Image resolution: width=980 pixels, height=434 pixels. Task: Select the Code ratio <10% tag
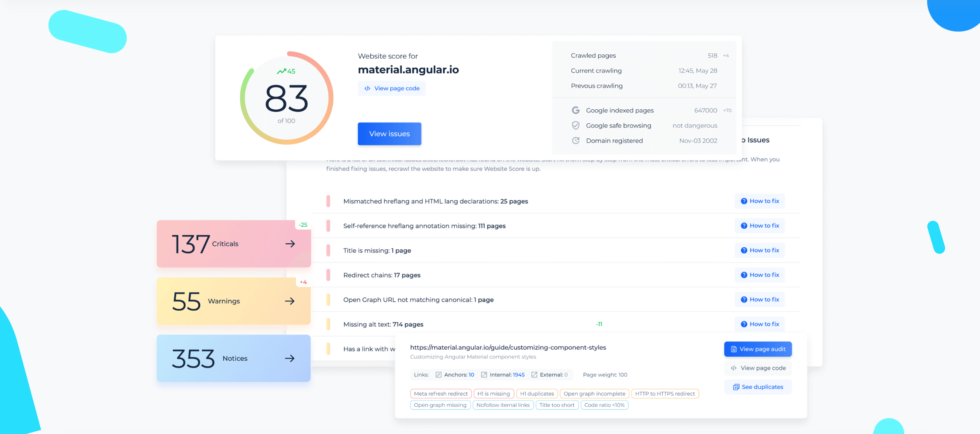[x=604, y=405]
